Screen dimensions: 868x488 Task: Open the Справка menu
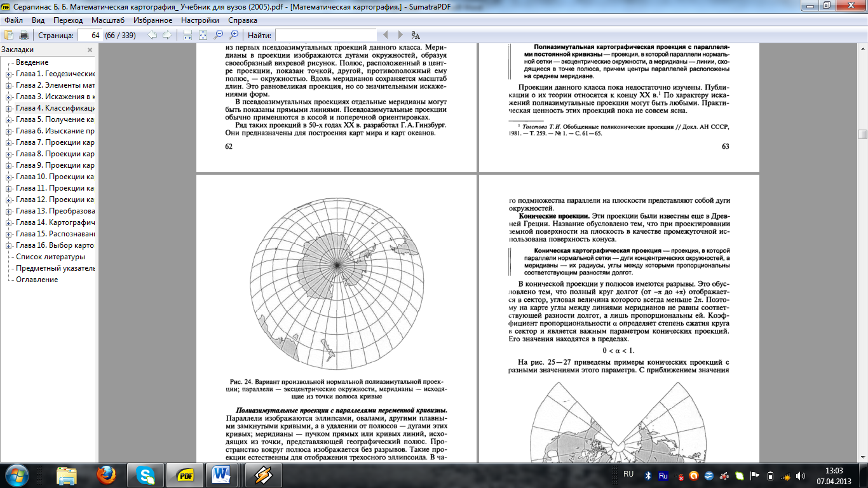click(242, 20)
